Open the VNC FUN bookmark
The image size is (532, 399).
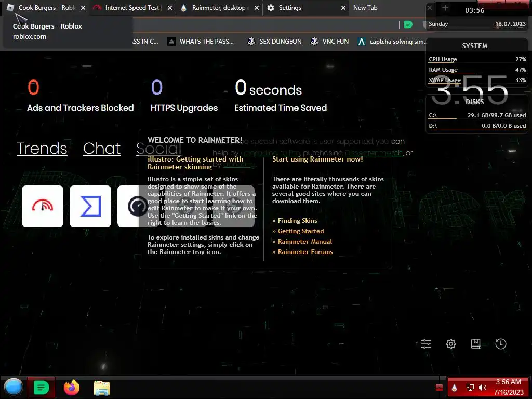tap(329, 42)
